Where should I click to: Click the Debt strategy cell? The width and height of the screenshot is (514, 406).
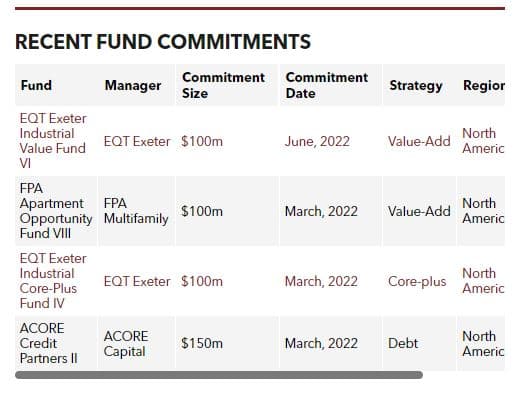click(x=403, y=343)
